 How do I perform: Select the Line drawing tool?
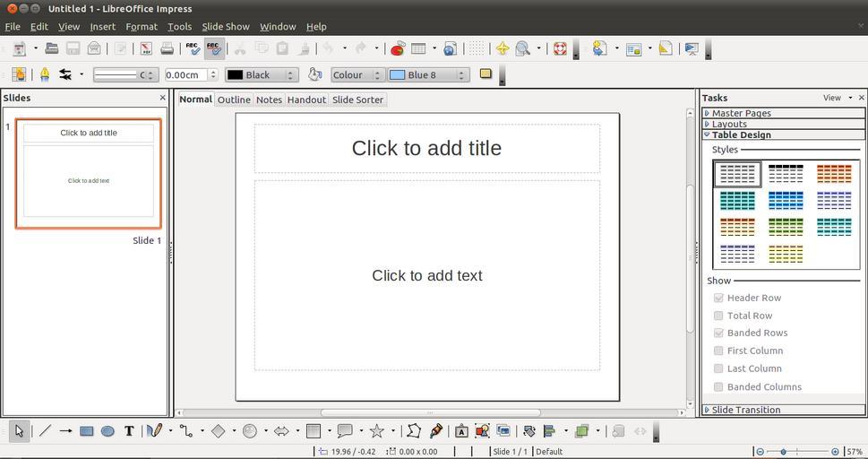coord(45,431)
